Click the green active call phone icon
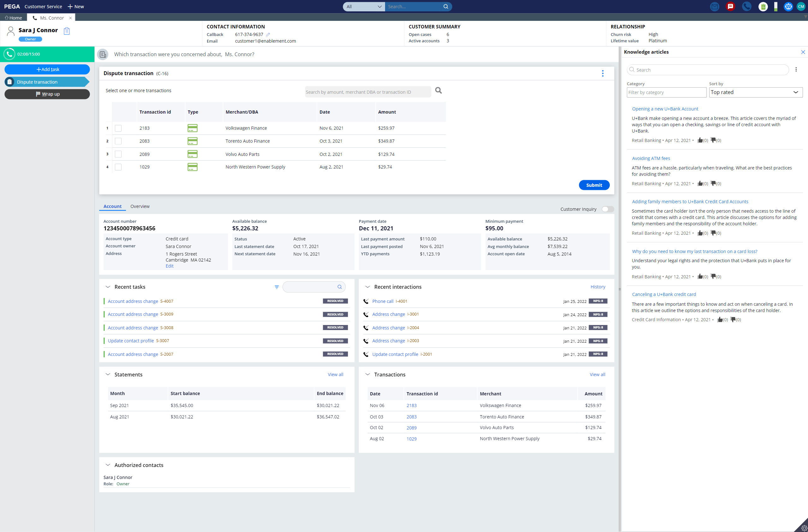Viewport: 808px width, 532px height. [9, 54]
